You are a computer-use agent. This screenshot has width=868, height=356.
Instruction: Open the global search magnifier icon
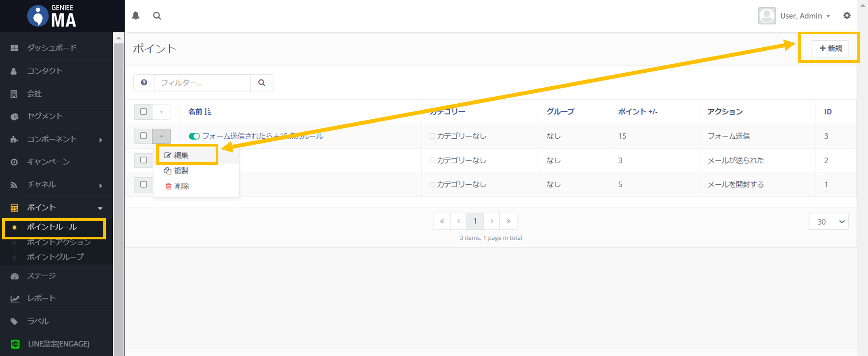click(x=157, y=16)
